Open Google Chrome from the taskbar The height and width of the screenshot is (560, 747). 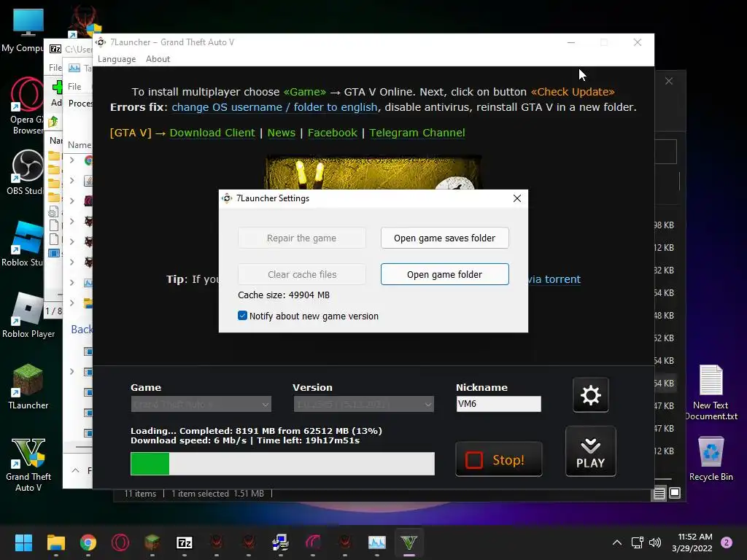click(88, 542)
